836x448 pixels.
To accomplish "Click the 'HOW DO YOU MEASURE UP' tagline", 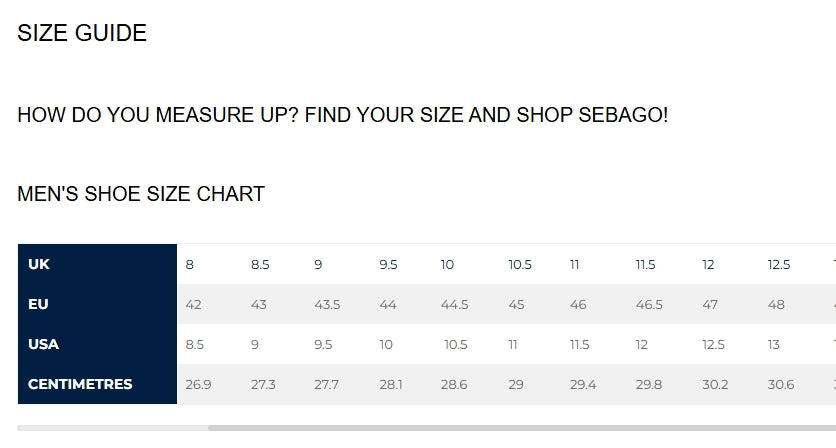I will pyautogui.click(x=342, y=114).
